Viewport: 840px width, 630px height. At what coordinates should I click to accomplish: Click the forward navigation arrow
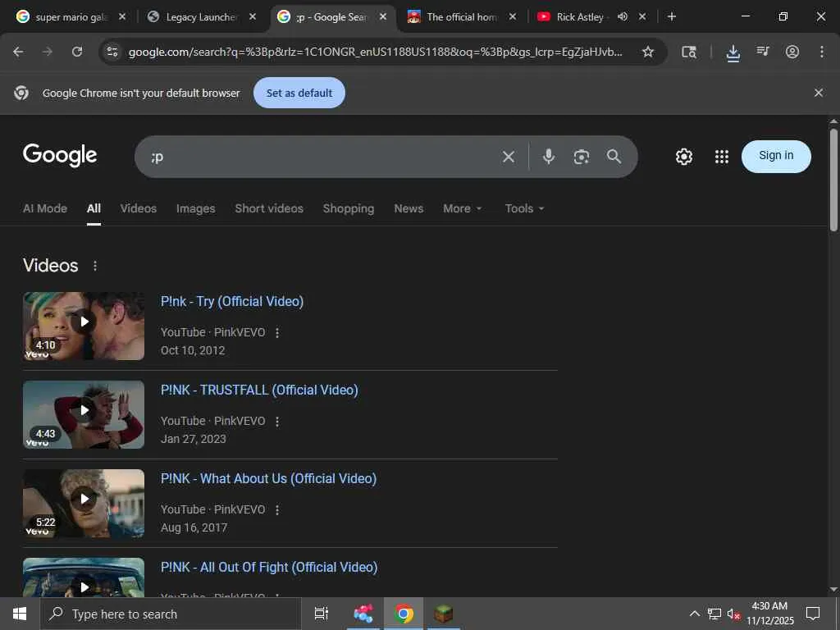48,52
